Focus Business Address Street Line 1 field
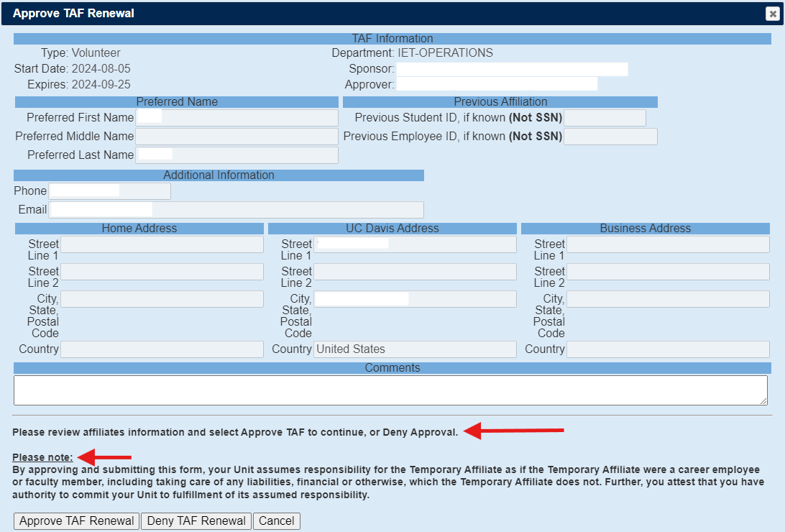785x532 pixels. click(x=668, y=244)
